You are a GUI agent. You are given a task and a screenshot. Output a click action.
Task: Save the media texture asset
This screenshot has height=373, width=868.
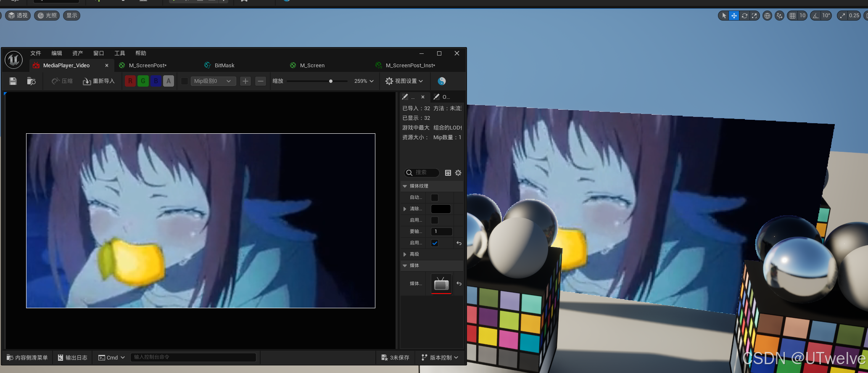(13, 81)
